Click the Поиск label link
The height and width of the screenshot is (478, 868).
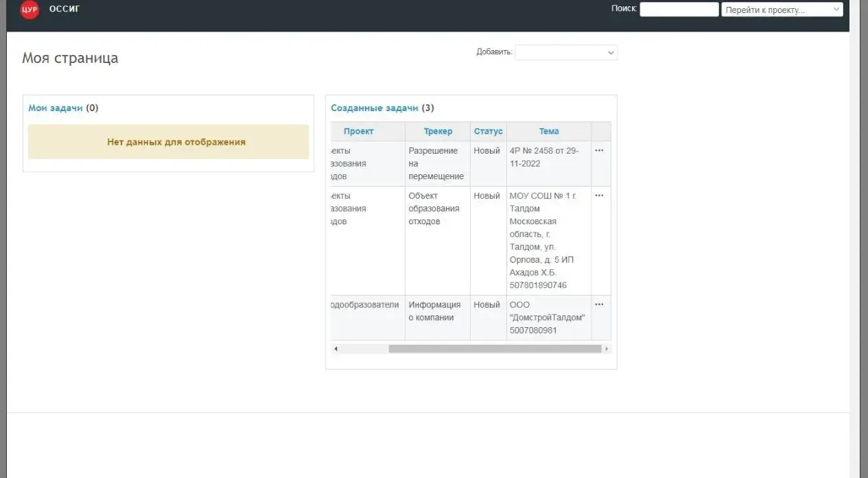[x=624, y=8]
